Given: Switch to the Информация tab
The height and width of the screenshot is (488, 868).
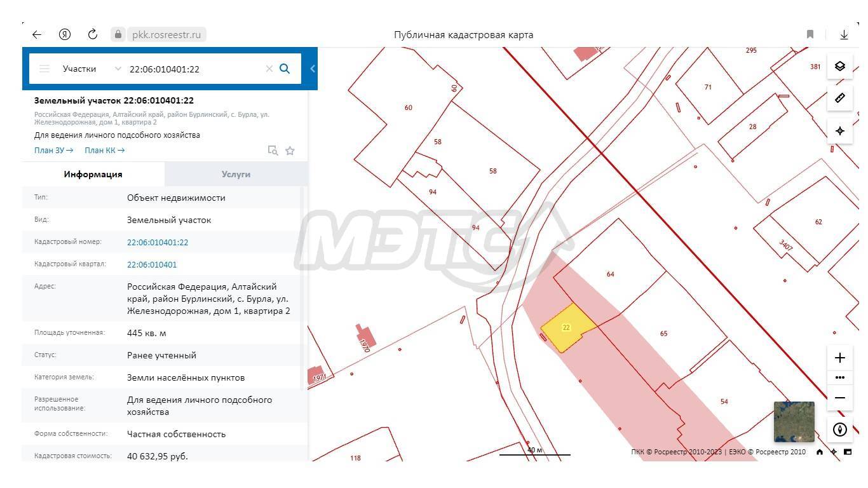Looking at the screenshot, I should pyautogui.click(x=93, y=174).
